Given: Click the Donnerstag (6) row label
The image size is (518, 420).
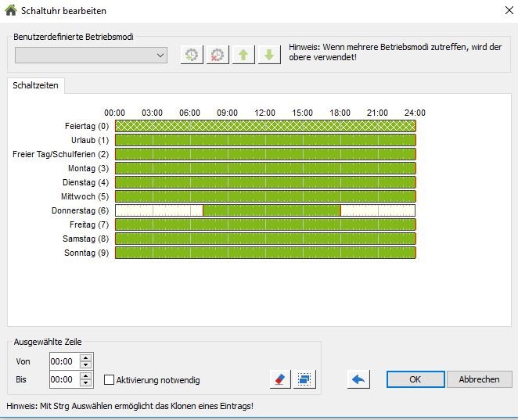Looking at the screenshot, I should [x=80, y=210].
